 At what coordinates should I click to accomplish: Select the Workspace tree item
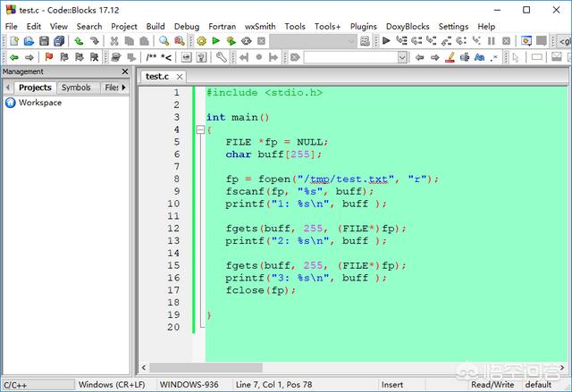(39, 103)
